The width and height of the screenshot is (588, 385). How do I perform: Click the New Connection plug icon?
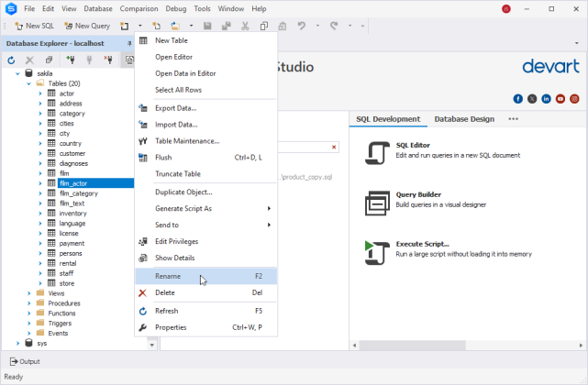71,60
